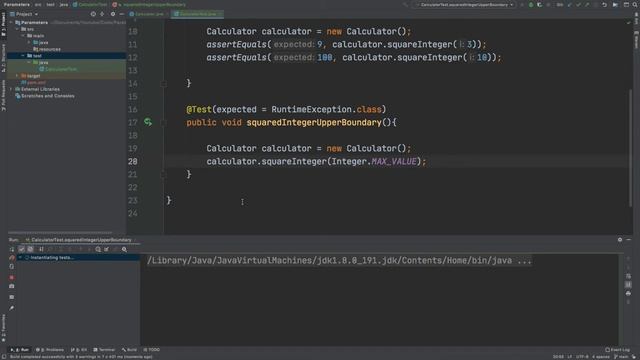Click the code analysis checkmark in editor corner

point(629,23)
